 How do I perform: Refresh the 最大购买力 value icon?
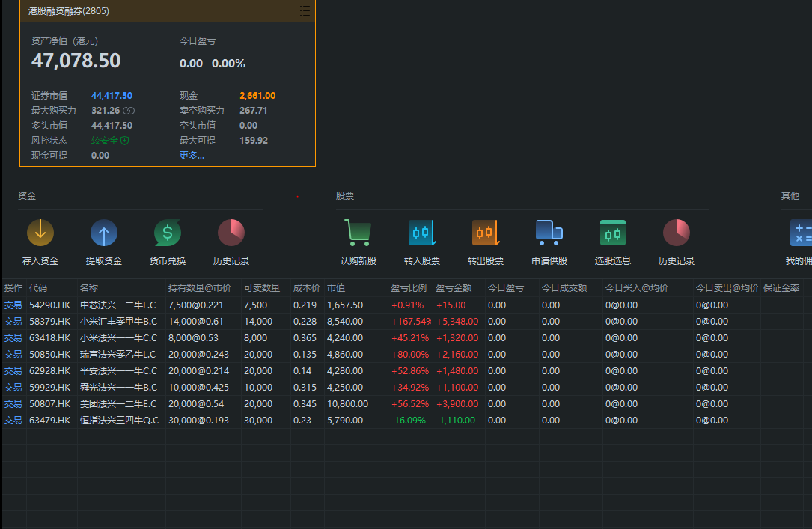tap(129, 111)
